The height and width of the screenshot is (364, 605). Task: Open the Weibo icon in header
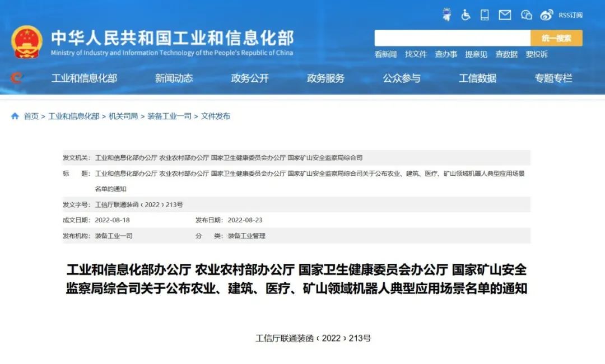[x=547, y=15]
